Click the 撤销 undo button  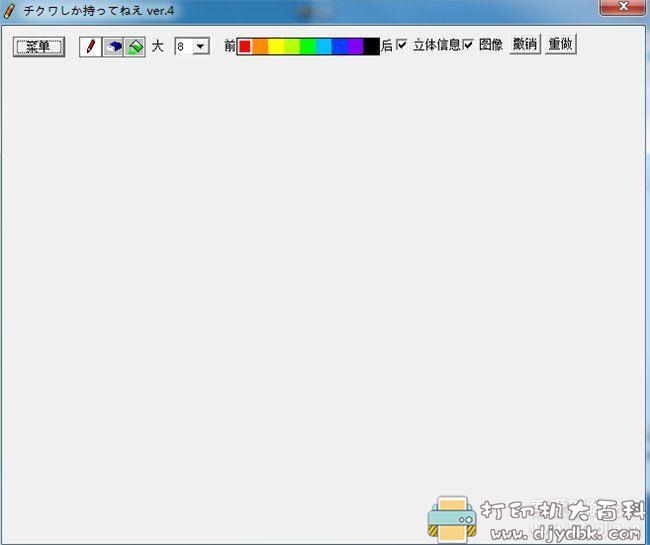pyautogui.click(x=525, y=44)
